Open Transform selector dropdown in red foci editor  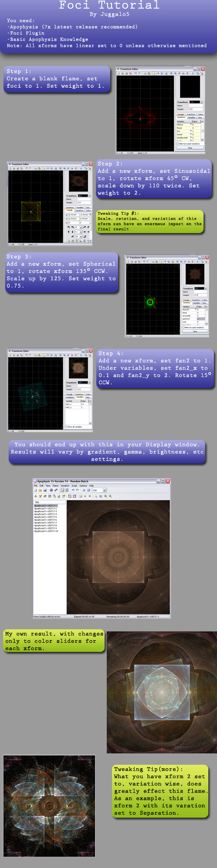201,102
